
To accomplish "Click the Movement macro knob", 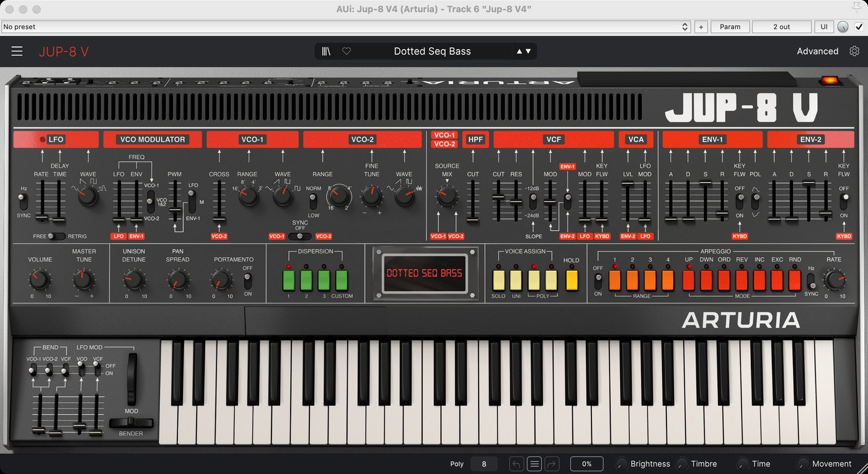I will [803, 463].
